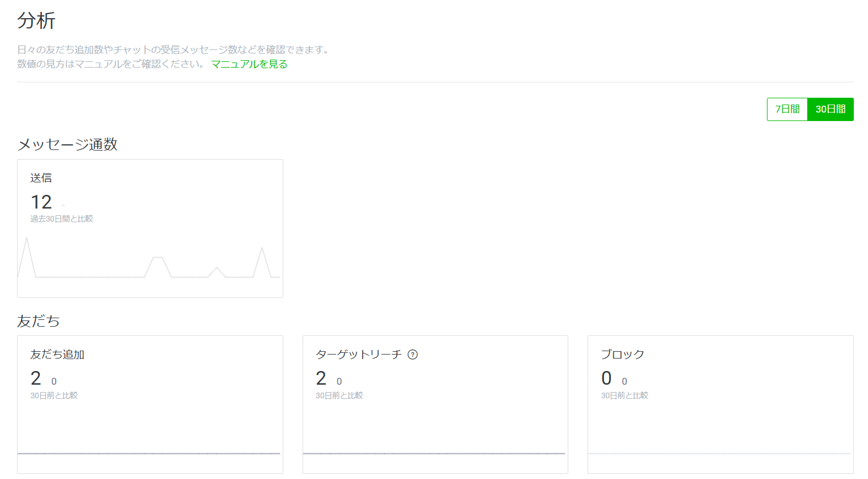
Task: Click the ターゲットリーチ trend line chart
Action: (434, 453)
